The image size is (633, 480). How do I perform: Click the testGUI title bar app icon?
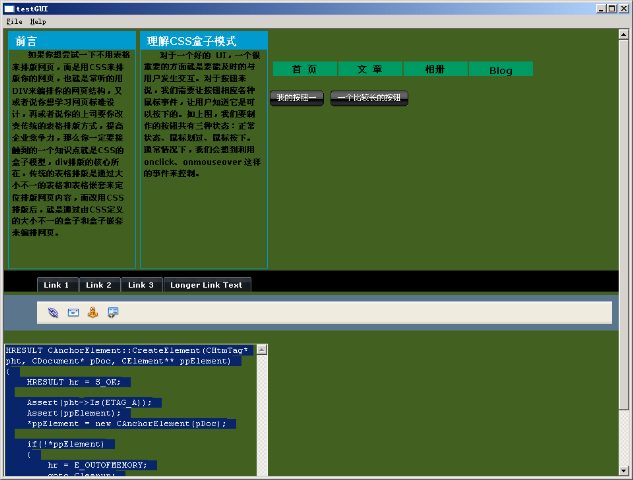8,7
